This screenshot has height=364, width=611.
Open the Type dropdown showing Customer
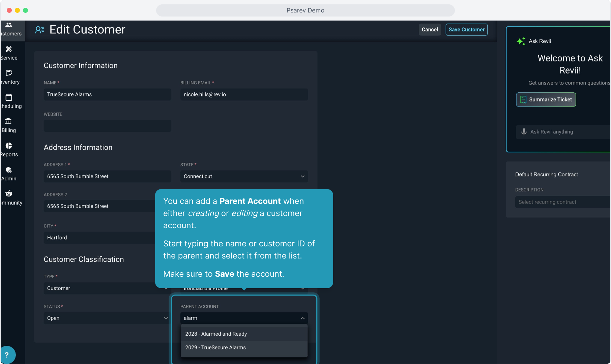[107, 288]
